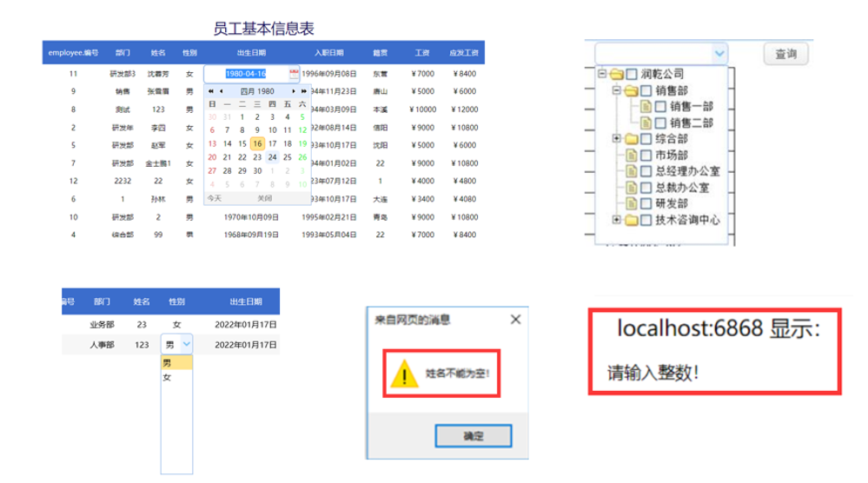
Task: Tick the 研发部 checkbox in the tree
Action: [646, 203]
